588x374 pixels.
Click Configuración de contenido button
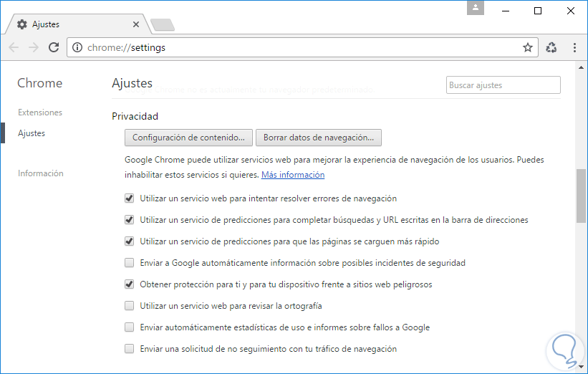pyautogui.click(x=188, y=138)
